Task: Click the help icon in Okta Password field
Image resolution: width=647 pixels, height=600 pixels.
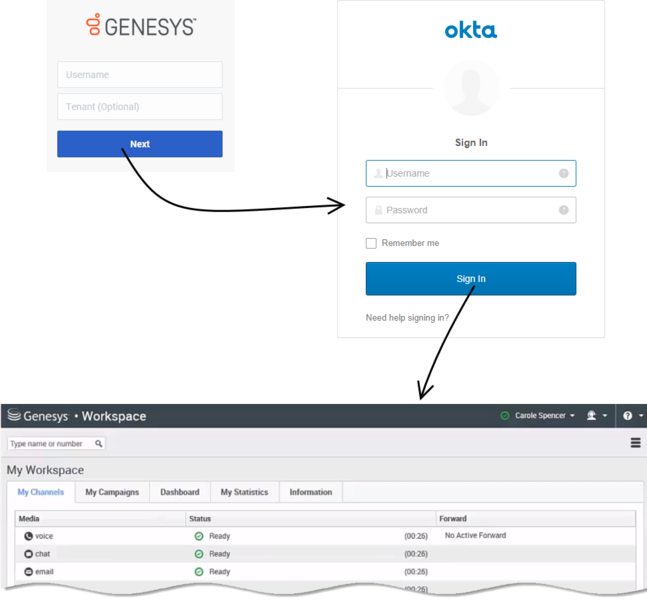Action: 564,210
